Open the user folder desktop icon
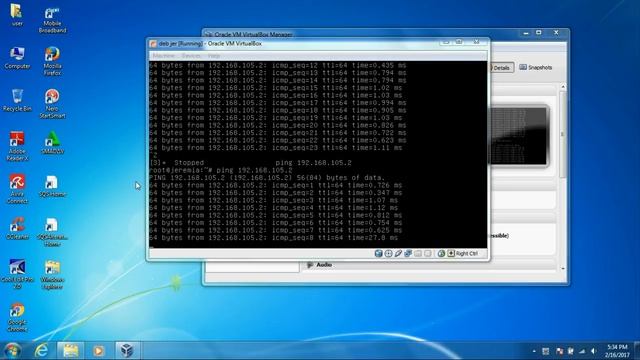 click(17, 15)
